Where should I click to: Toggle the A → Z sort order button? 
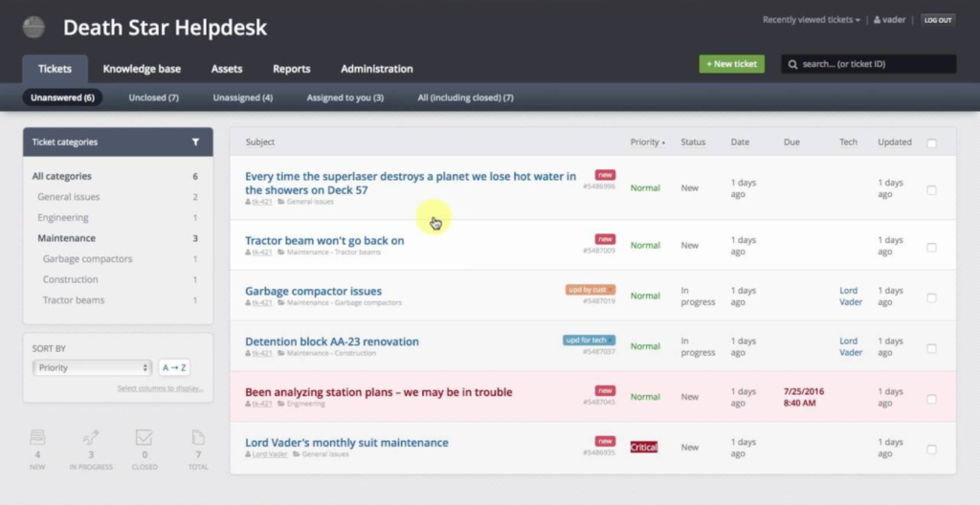(174, 367)
